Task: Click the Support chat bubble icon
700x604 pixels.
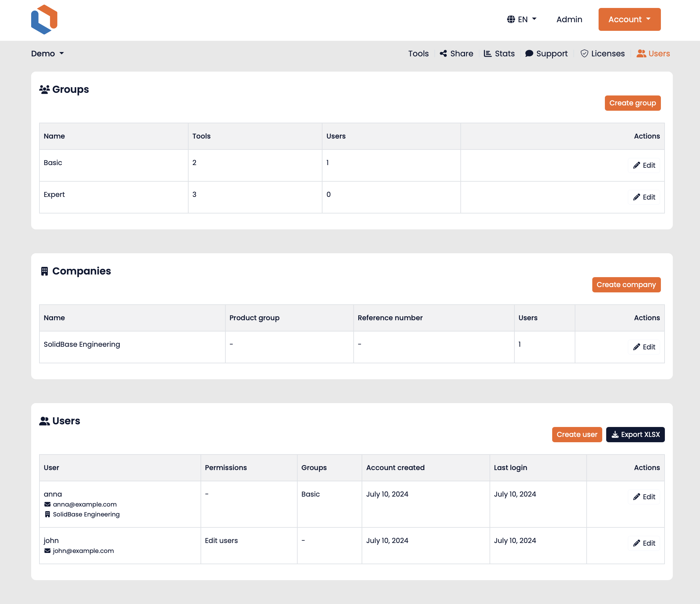Action: (x=529, y=53)
